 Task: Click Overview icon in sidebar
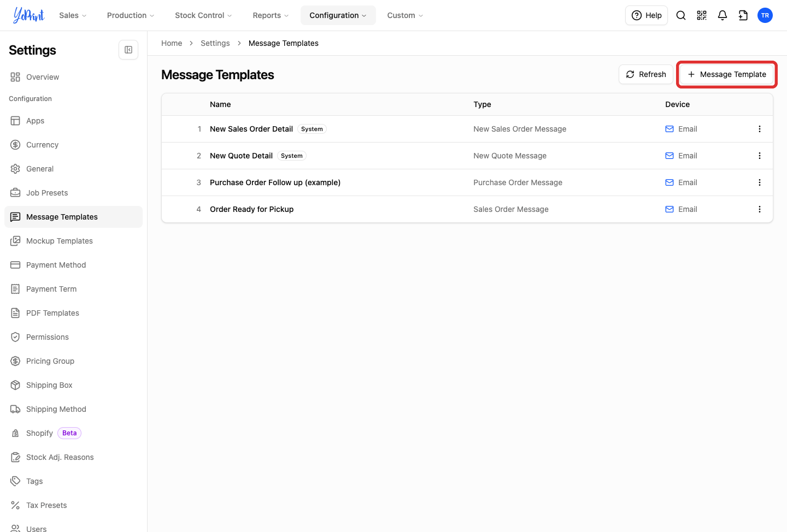[15, 77]
